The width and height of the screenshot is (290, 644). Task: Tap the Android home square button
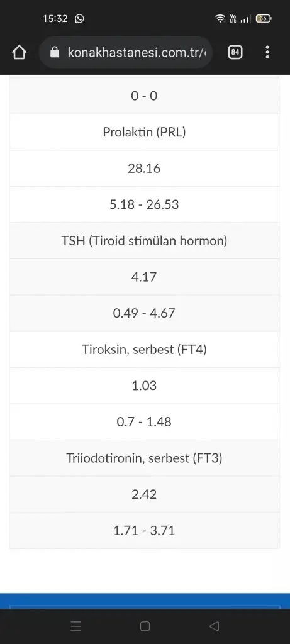coord(145,626)
